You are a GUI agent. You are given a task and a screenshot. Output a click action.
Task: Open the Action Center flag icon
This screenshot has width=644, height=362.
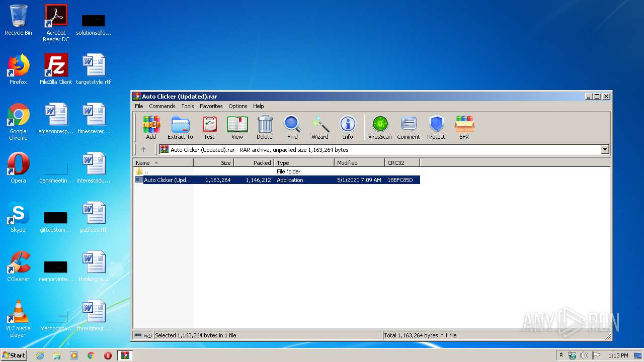tap(596, 355)
